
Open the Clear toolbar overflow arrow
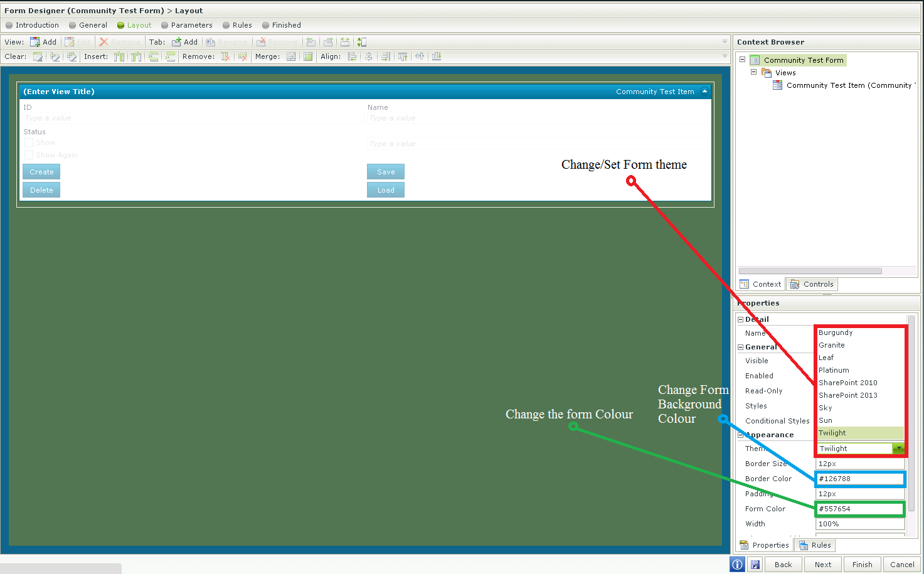pyautogui.click(x=725, y=56)
